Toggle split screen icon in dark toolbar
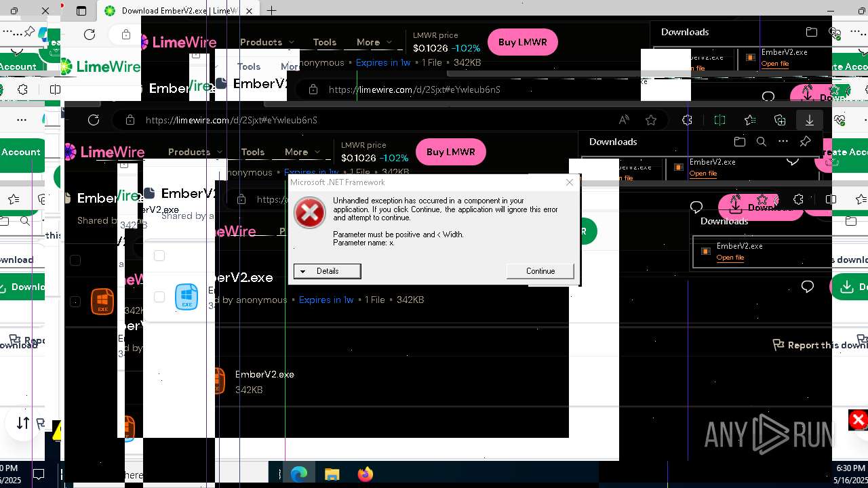The width and height of the screenshot is (868, 488). click(x=719, y=120)
